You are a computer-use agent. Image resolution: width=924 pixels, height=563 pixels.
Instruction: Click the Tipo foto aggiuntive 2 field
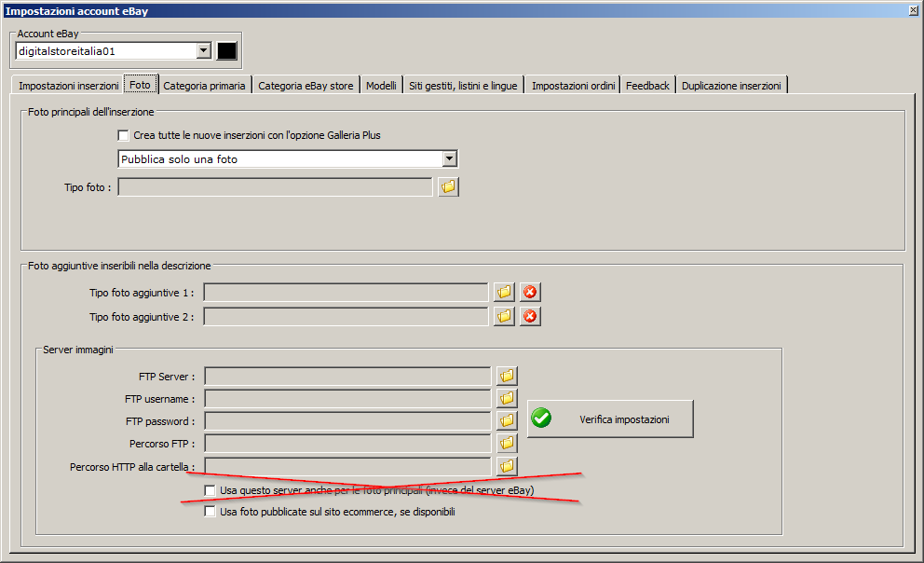pyautogui.click(x=346, y=317)
